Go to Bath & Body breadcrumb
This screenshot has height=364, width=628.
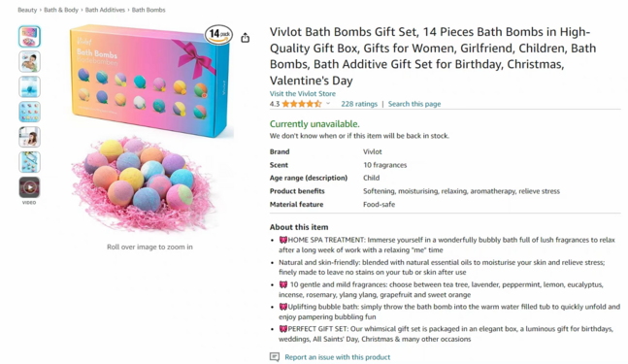point(61,10)
